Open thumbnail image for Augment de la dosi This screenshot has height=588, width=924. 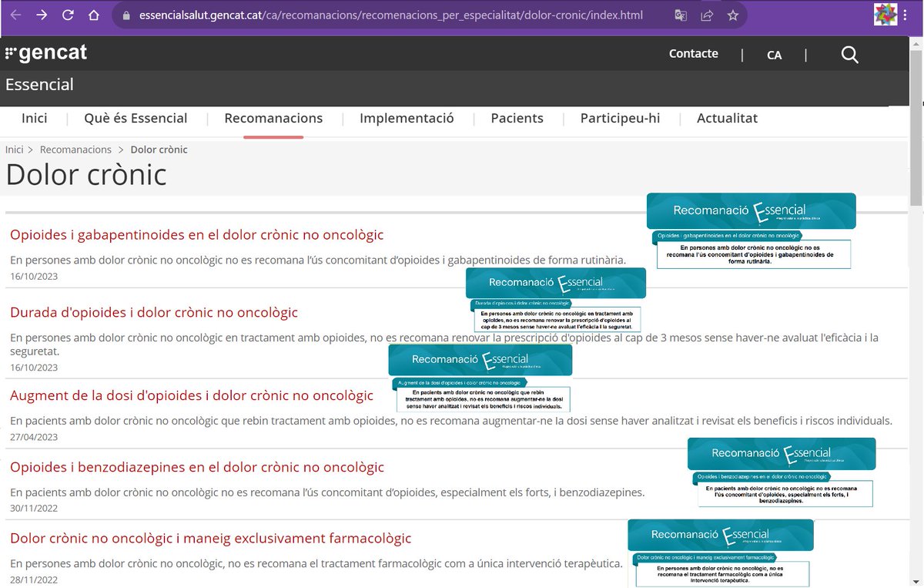[x=480, y=378]
